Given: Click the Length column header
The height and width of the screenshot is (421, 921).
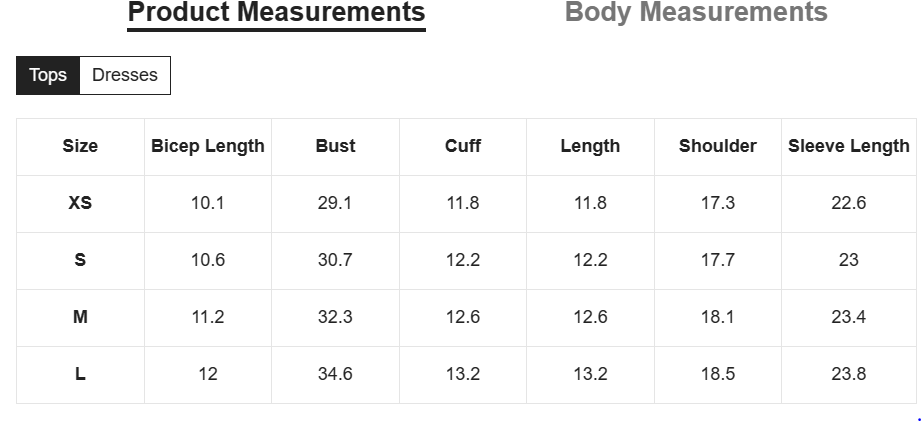Looking at the screenshot, I should click(590, 146).
